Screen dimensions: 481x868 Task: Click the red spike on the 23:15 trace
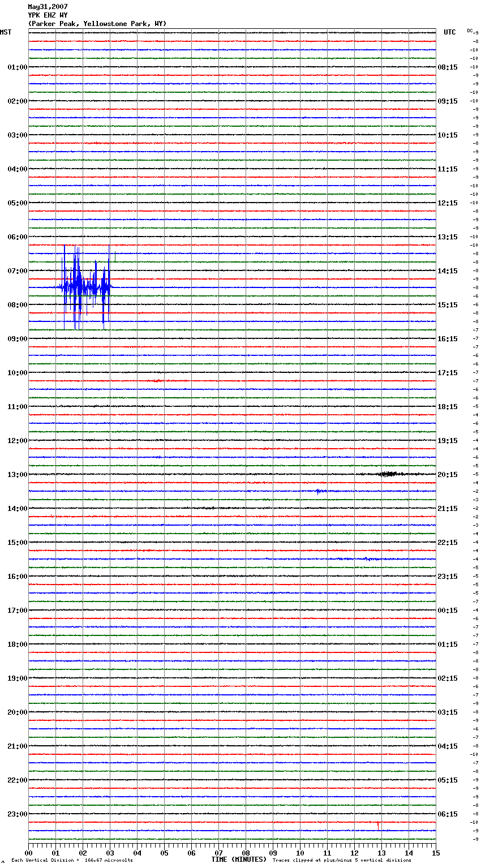pyautogui.click(x=377, y=826)
